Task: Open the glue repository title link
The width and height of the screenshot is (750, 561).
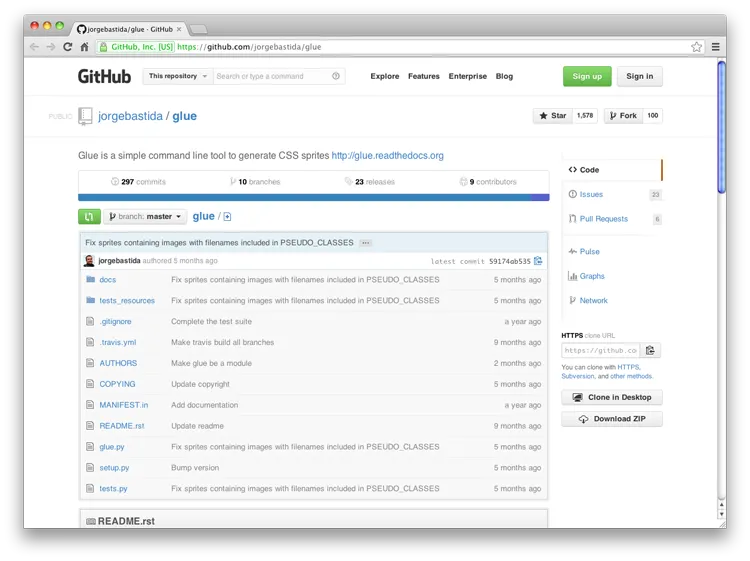Action: tap(185, 116)
